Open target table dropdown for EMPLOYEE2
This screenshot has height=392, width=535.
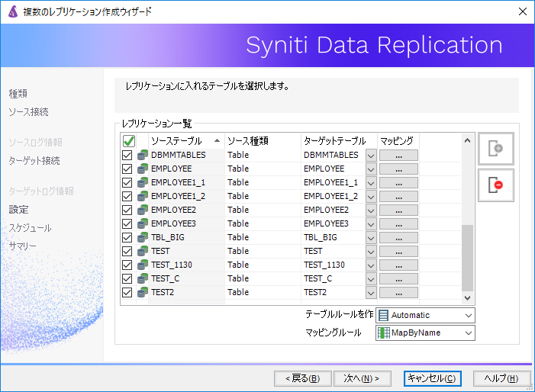click(x=371, y=210)
